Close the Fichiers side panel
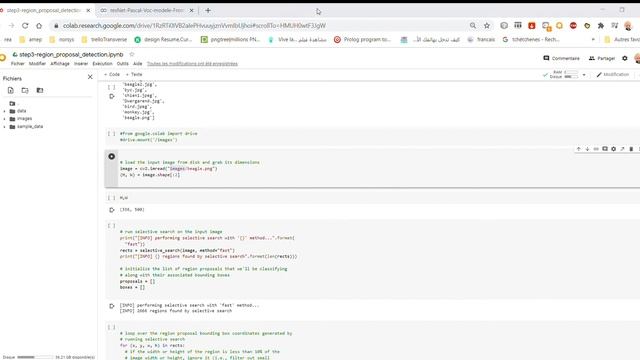The width and height of the screenshot is (640, 360). [90, 77]
